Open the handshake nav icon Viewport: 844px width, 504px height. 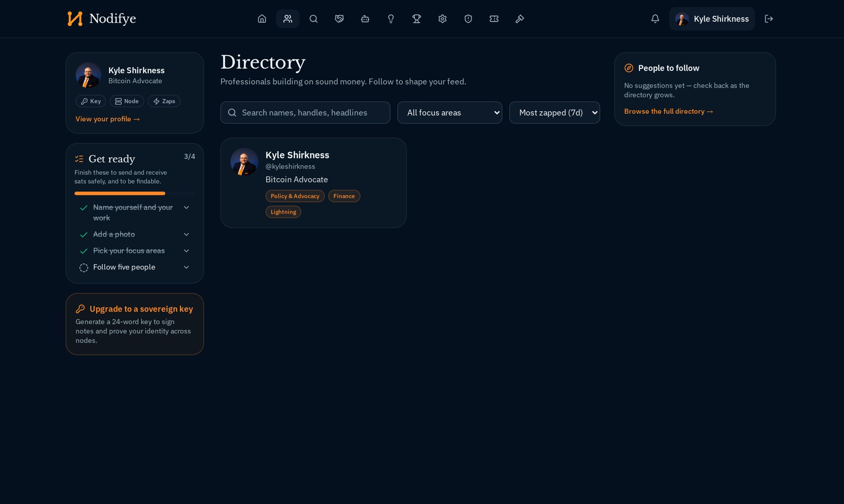click(339, 19)
